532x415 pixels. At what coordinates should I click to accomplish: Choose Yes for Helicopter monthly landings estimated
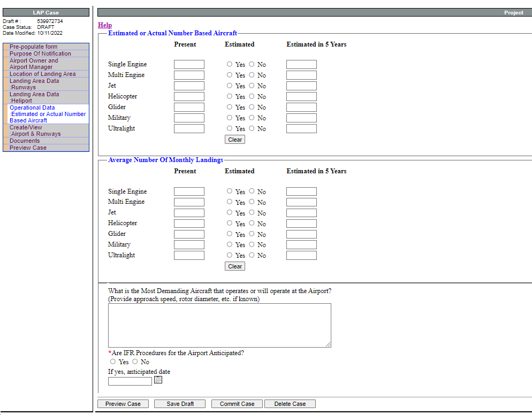click(230, 223)
